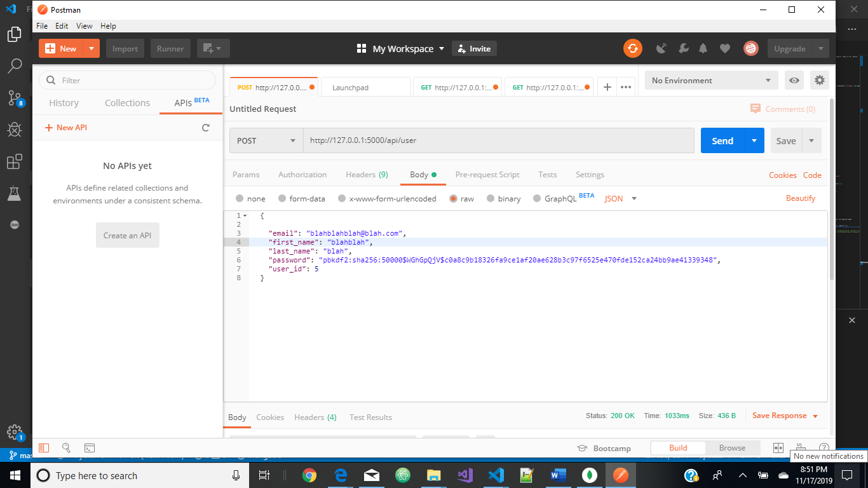
Task: Open the tab options ellipsis menu
Action: tap(626, 88)
